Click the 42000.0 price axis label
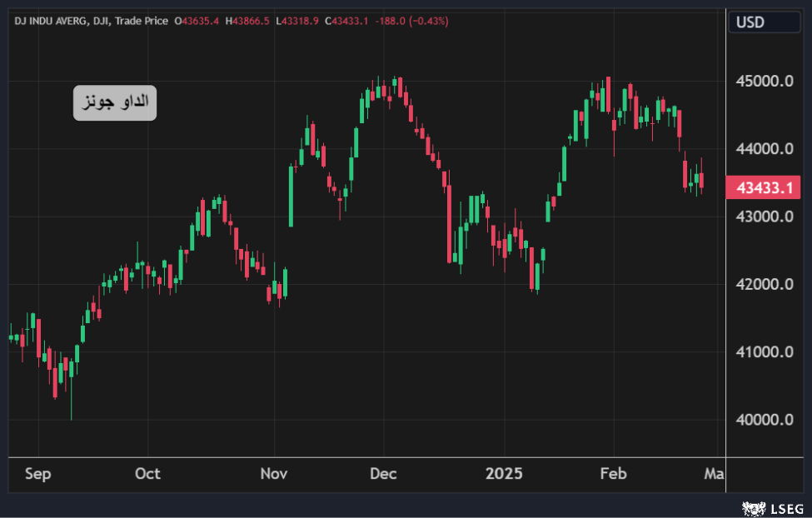812x518 pixels. pos(762,284)
